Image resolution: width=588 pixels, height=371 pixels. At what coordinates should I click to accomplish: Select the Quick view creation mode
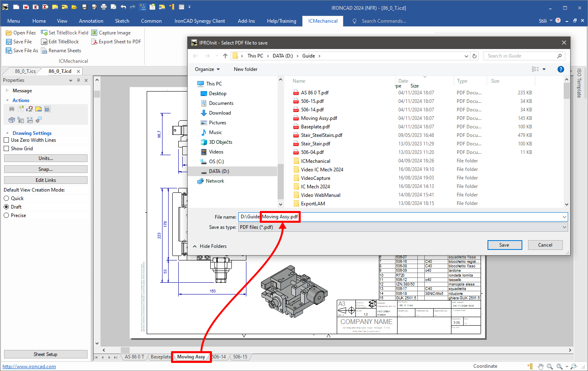(x=6, y=198)
